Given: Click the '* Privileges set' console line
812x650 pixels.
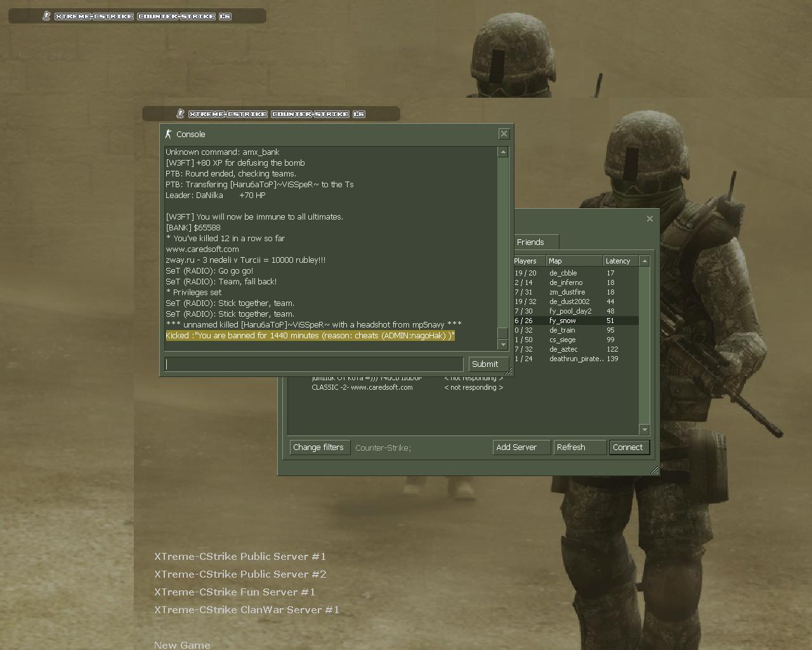Looking at the screenshot, I should 193,292.
